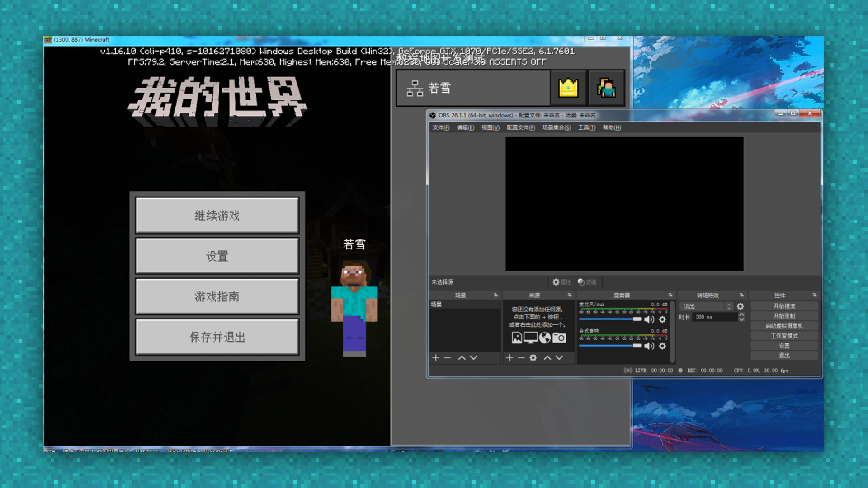
Task: Open 设置 in the OBS controls panel
Action: click(784, 346)
